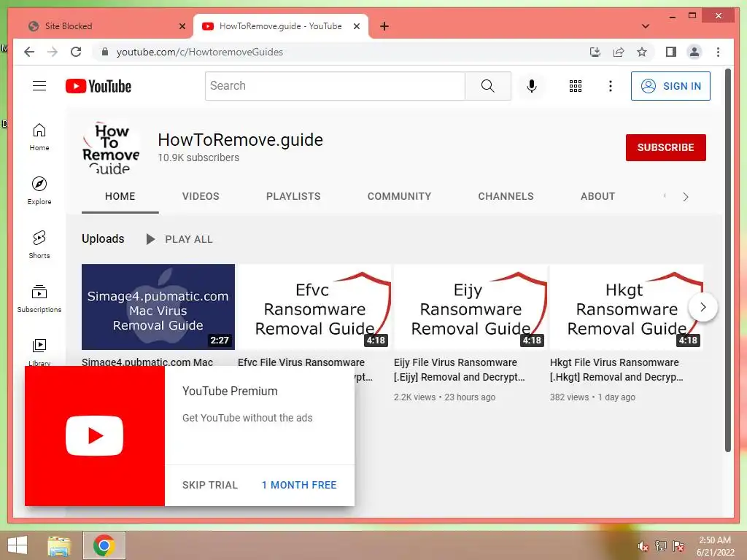Open the Action Center flag icon

click(x=678, y=546)
